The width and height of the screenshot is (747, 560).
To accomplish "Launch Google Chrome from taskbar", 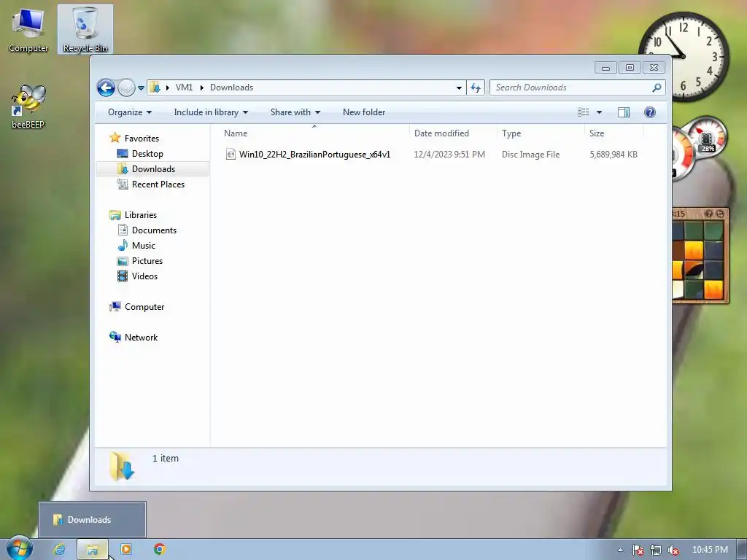I will coord(160,550).
